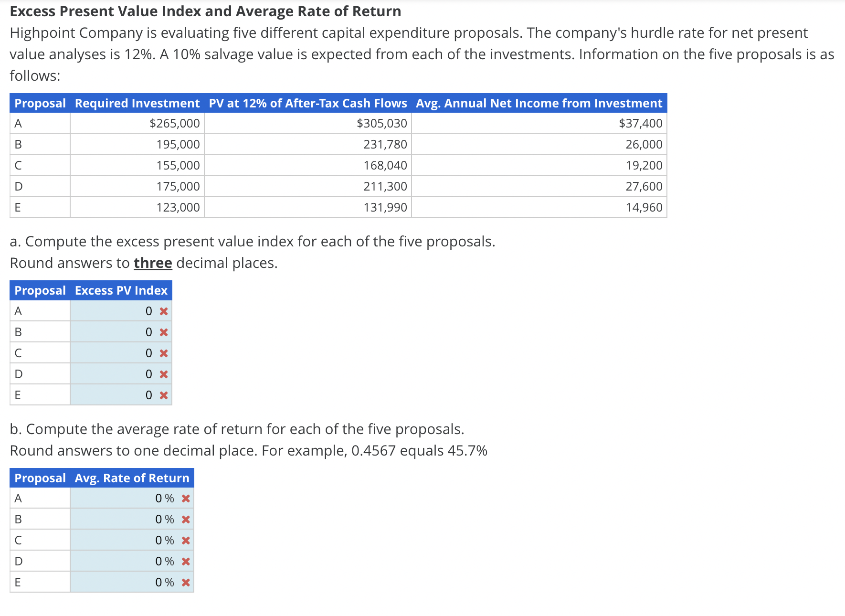Viewport: 845px width, 616px height.
Task: Select Proposal A's required investment cell
Action: 137,123
